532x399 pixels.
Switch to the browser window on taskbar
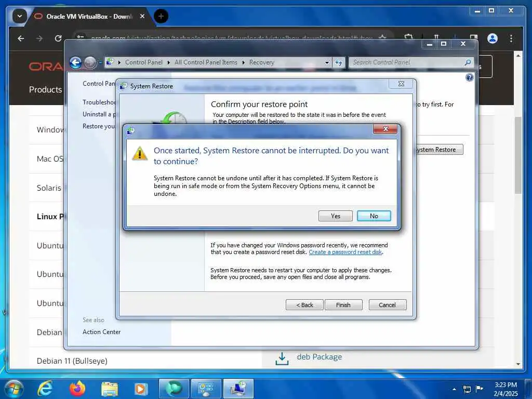[x=174, y=389]
